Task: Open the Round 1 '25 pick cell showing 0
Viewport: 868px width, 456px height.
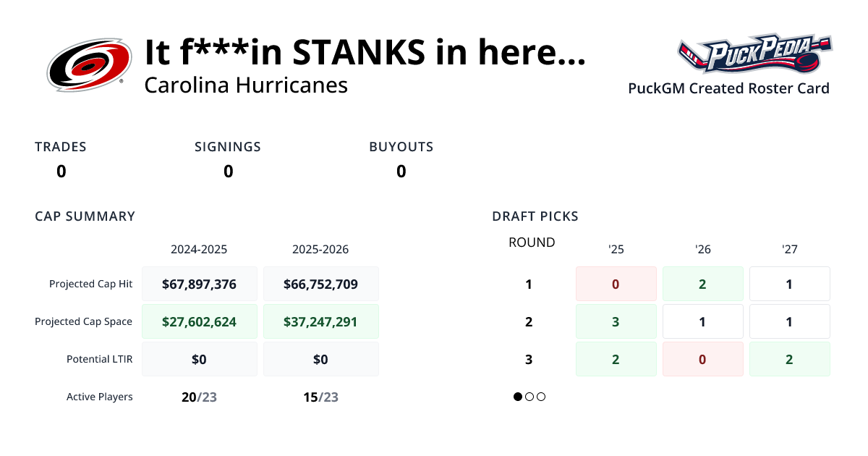Action: click(x=616, y=284)
